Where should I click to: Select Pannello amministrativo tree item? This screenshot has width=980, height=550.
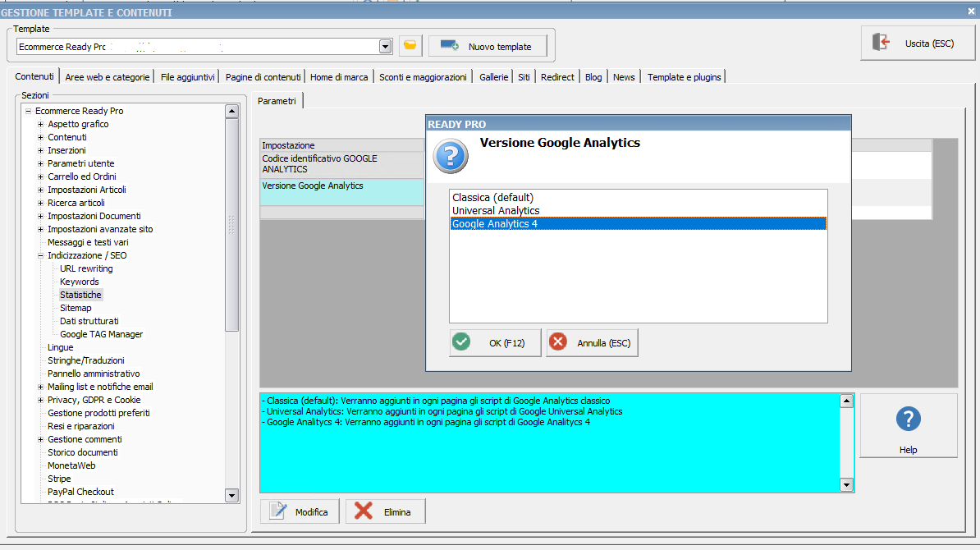tap(94, 374)
